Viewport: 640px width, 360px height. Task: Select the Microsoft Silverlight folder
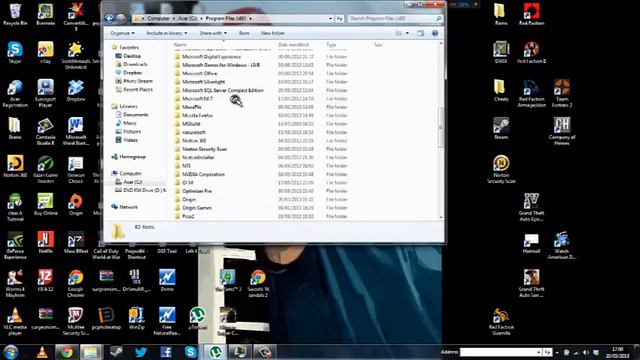(x=203, y=82)
